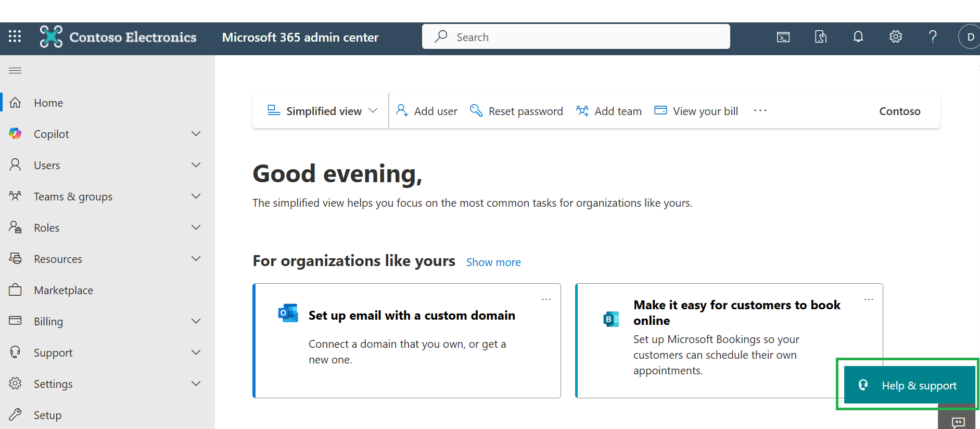Open notifications bell
The height and width of the screenshot is (429, 980).
pos(858,36)
